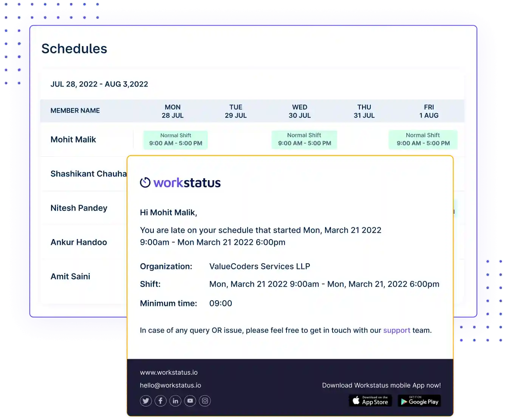Click the 'Shift:' label in email
Screen dimensions: 506x420
pyautogui.click(x=150, y=284)
